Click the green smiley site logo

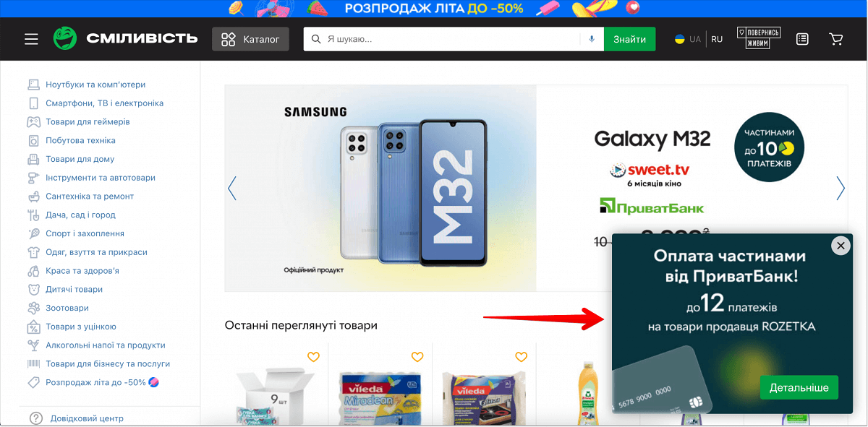click(x=64, y=38)
